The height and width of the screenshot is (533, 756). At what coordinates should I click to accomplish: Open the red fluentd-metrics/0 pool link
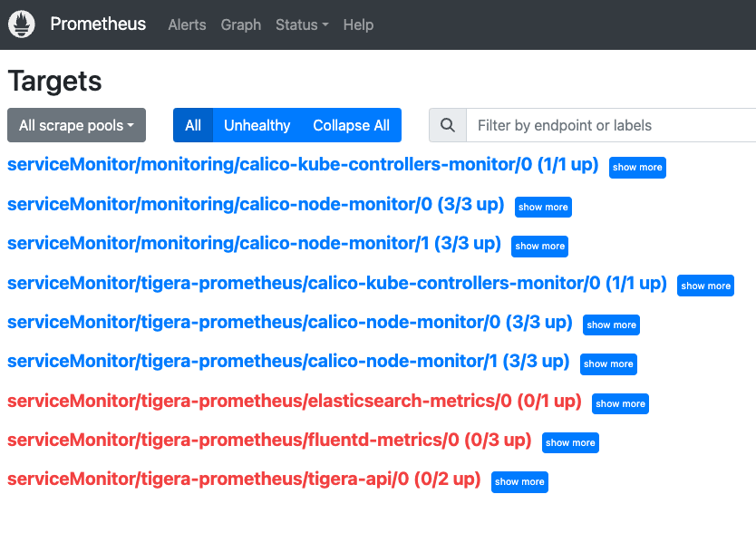269,441
